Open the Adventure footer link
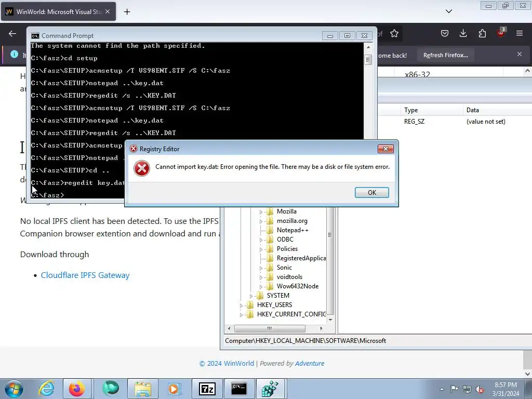 (x=310, y=363)
